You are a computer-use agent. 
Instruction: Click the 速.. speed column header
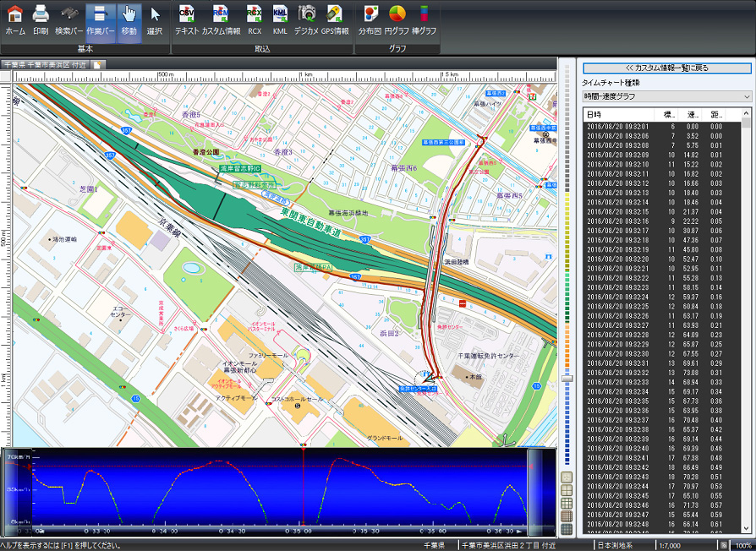point(690,115)
